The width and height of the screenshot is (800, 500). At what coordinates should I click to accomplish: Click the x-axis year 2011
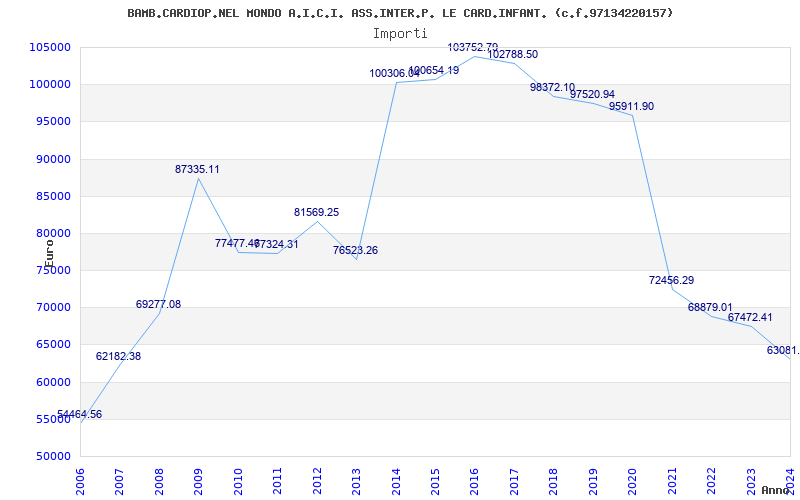pyautogui.click(x=278, y=481)
